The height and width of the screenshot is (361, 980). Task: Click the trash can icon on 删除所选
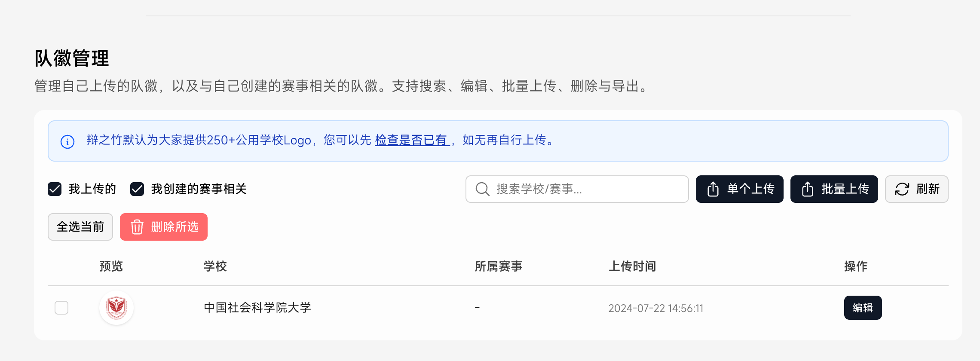[x=137, y=227]
